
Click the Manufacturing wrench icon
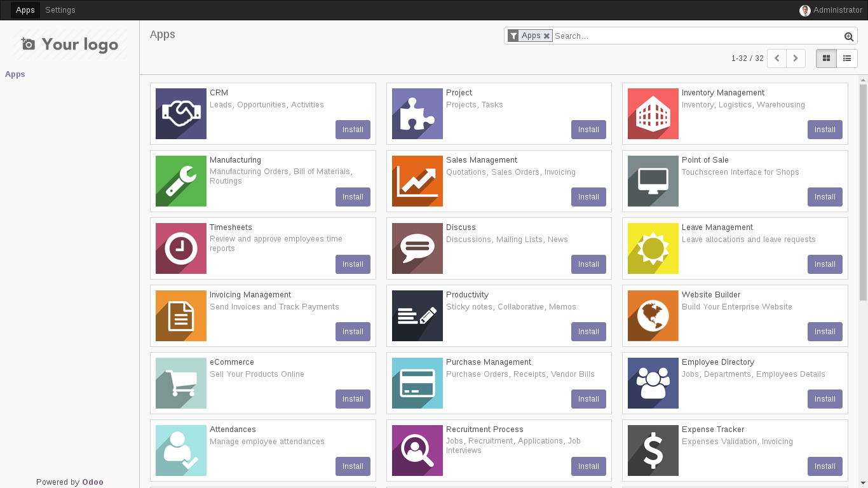coord(180,181)
